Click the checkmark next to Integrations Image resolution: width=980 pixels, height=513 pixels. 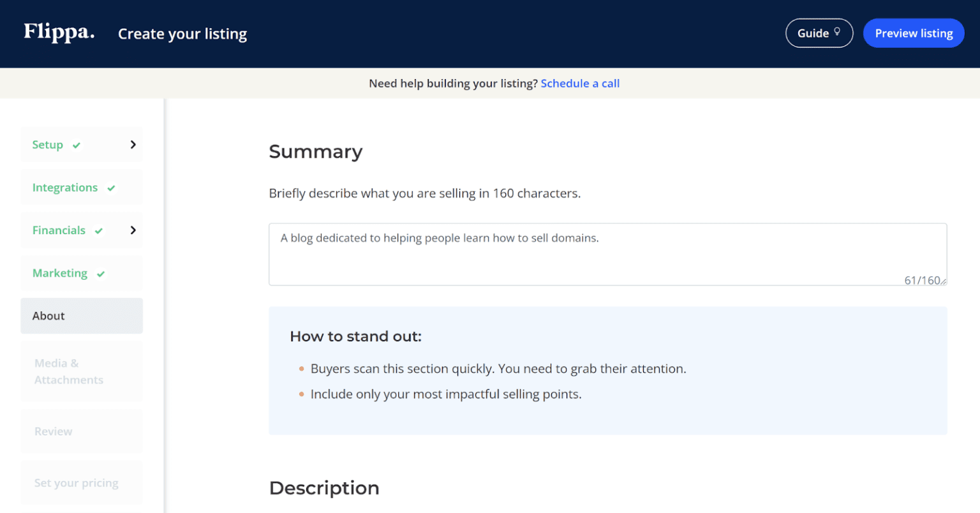coord(111,188)
